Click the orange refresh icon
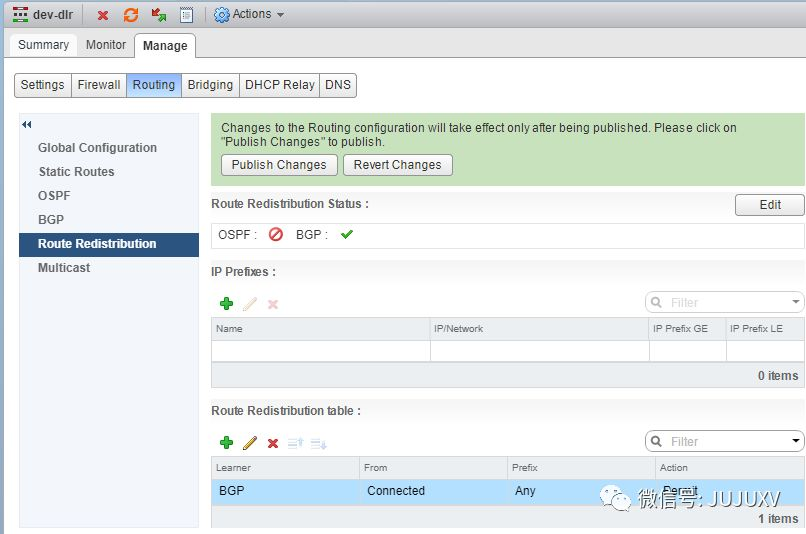This screenshot has height=534, width=806. click(x=131, y=15)
